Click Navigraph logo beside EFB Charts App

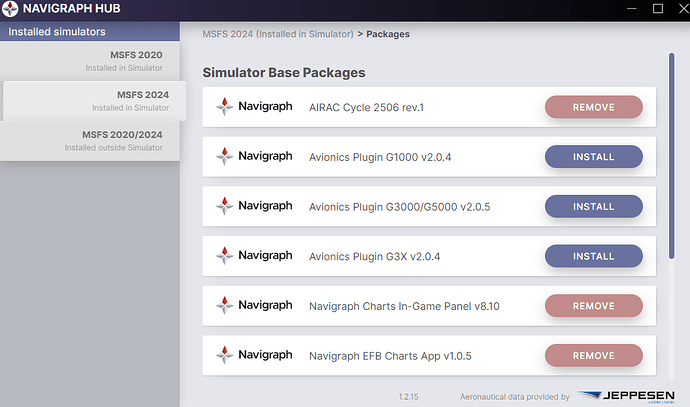pyautogui.click(x=255, y=355)
